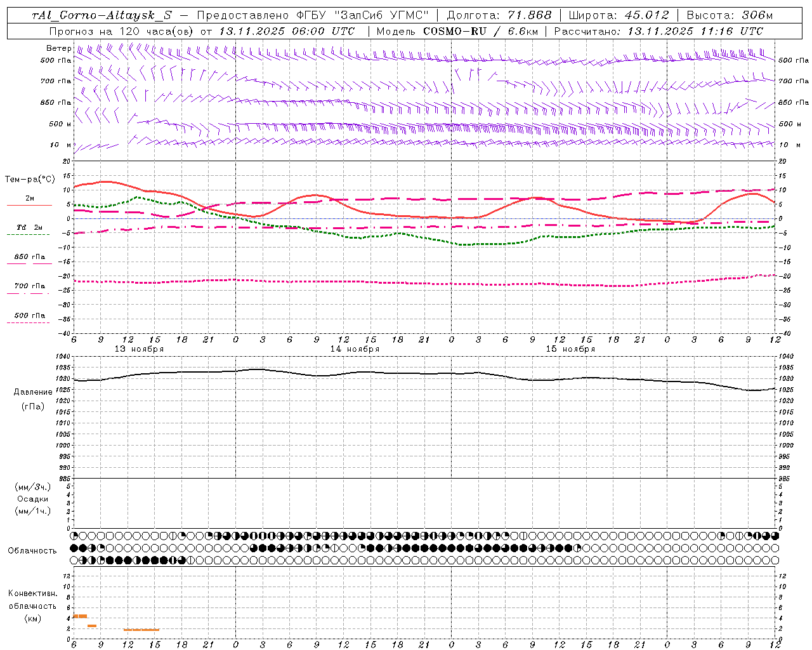Click the (мм/3ч.) precipitation unit label
This screenshot has height=650, width=812.
[33, 487]
